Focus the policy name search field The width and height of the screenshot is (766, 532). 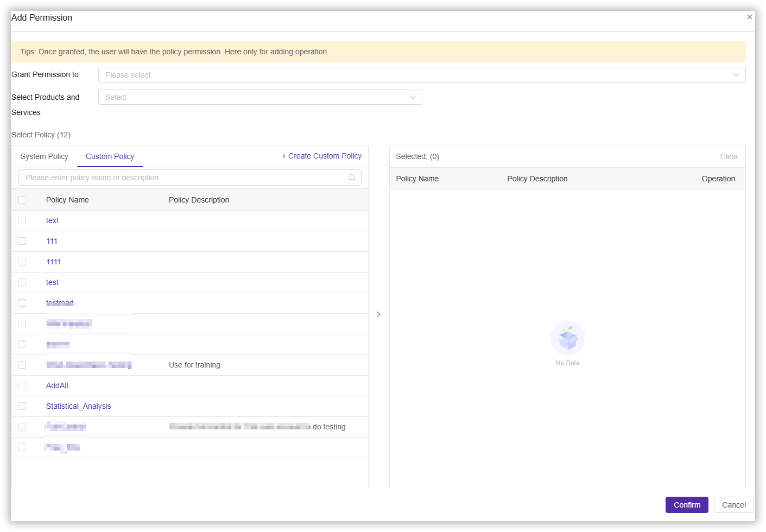pyautogui.click(x=185, y=178)
